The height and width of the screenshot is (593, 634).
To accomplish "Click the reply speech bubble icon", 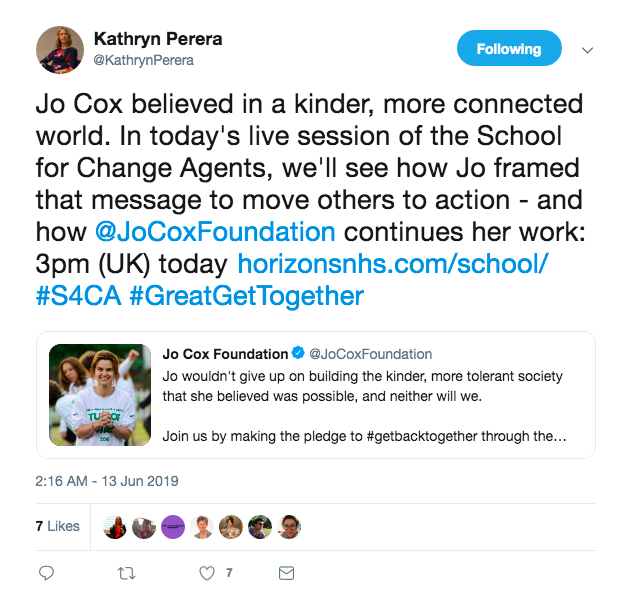I will tap(46, 573).
